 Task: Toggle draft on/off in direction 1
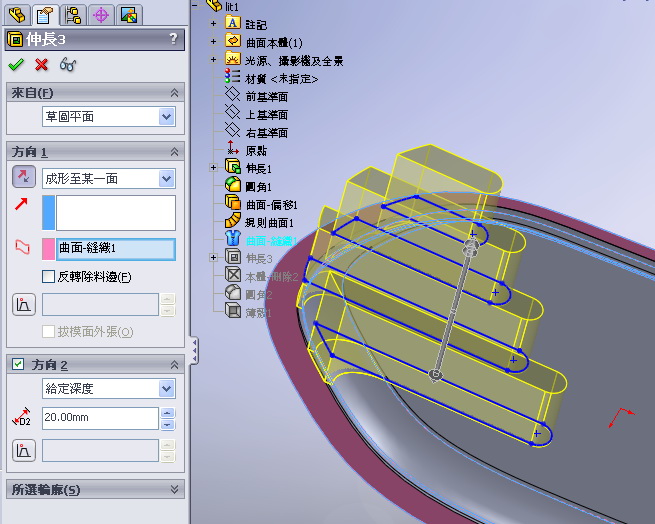pos(24,305)
